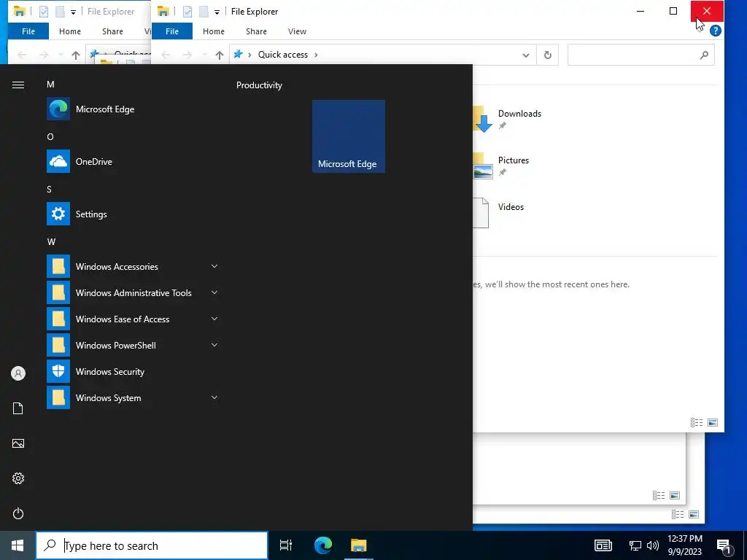This screenshot has height=560, width=747.
Task: Open the Customize Quick Access Toolbar dropdown
Action: [x=217, y=12]
